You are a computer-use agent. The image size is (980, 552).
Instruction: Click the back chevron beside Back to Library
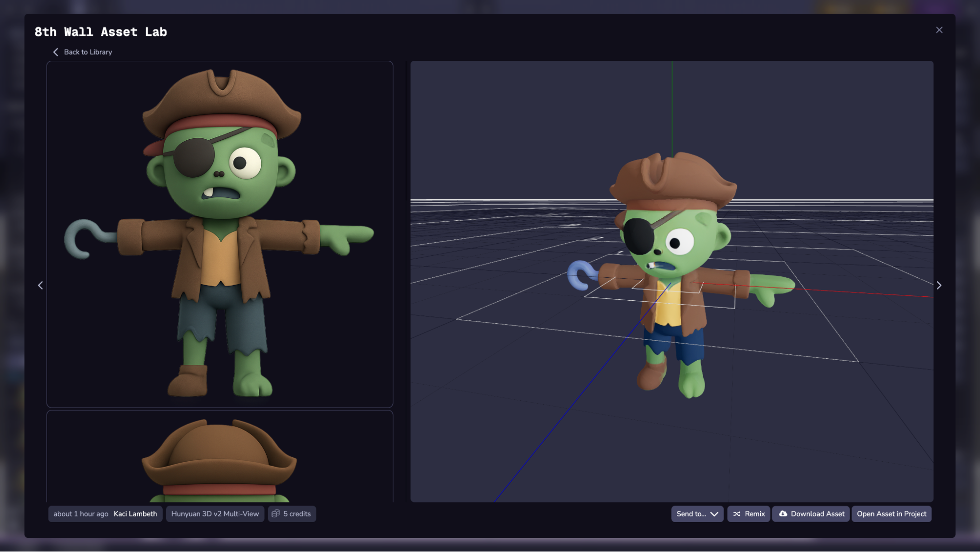coord(55,52)
